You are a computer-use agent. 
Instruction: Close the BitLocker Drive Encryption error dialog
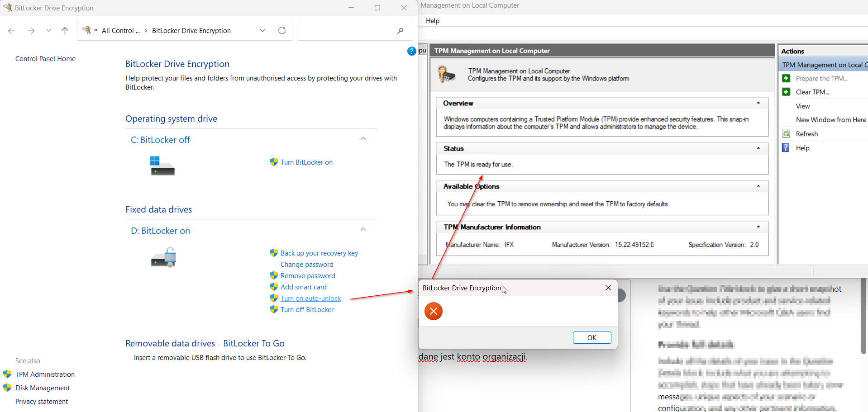[608, 288]
